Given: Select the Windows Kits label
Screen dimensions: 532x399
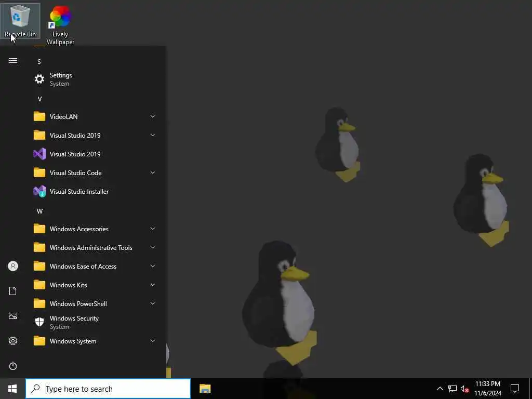Looking at the screenshot, I should (68, 285).
